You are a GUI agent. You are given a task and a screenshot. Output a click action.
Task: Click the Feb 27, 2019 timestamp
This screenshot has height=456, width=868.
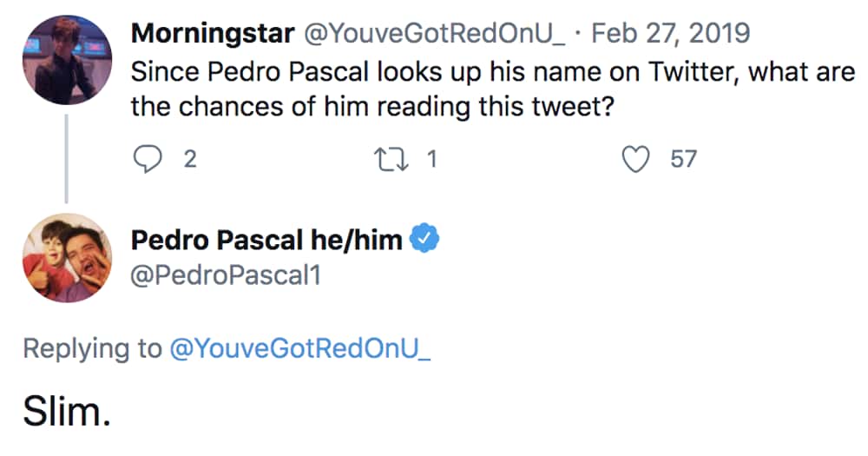tap(670, 33)
